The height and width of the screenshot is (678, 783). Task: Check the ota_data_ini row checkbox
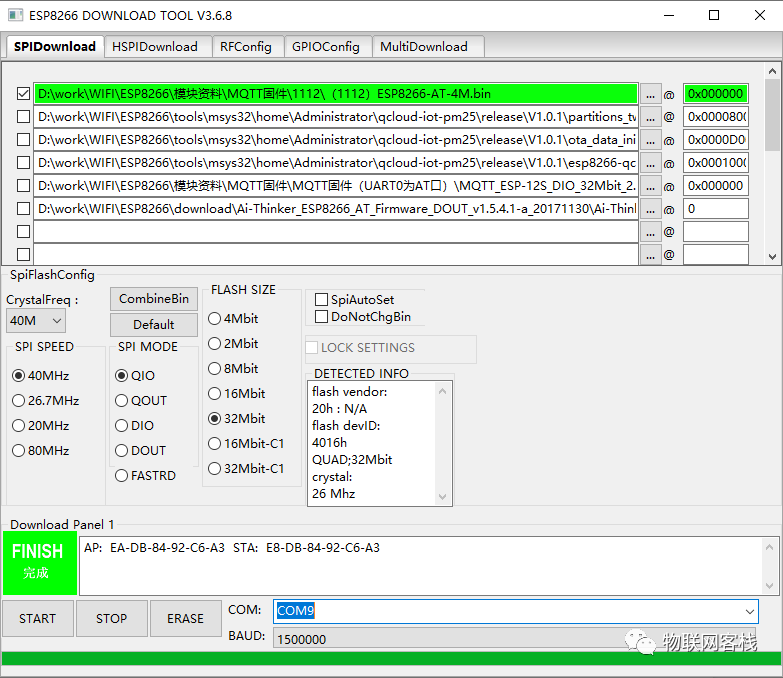click(x=23, y=139)
